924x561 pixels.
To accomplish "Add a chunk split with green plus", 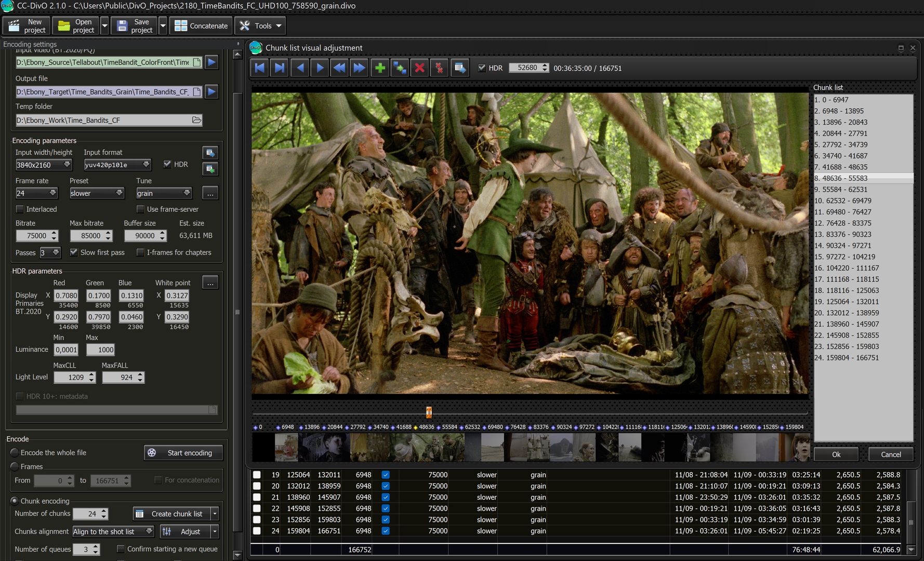I will (380, 68).
